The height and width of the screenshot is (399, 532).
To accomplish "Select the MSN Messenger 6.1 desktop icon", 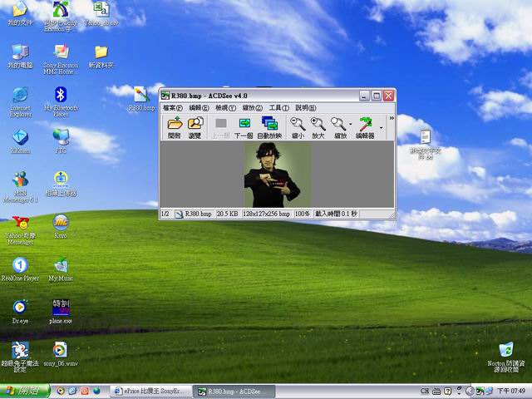I will pos(20,187).
